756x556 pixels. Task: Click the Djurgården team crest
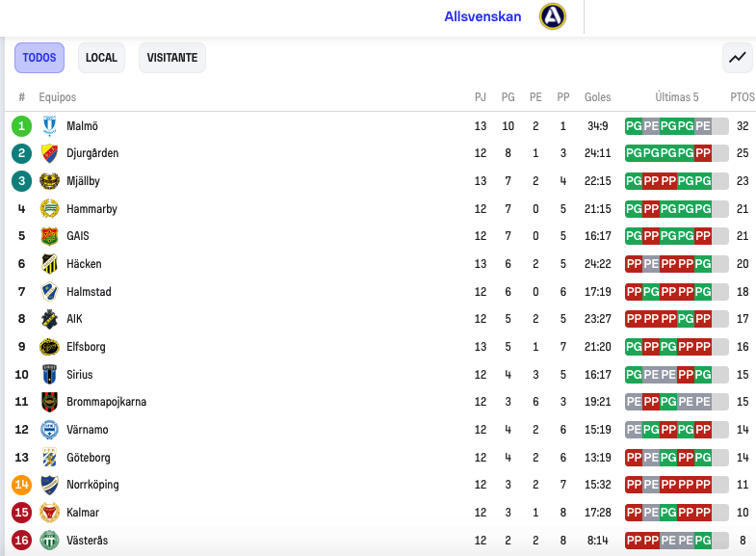click(49, 153)
